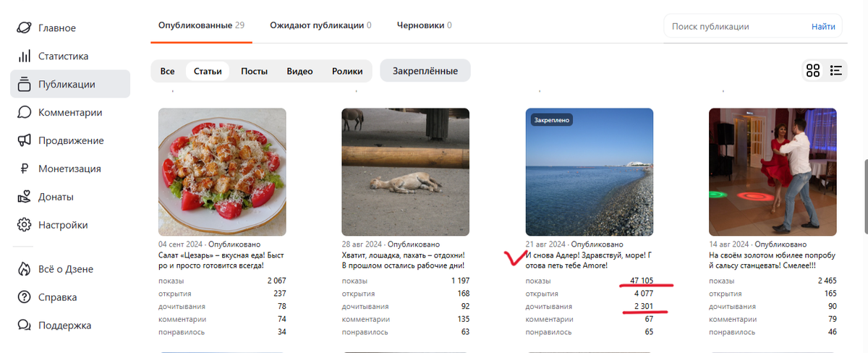Viewport: 868px width, 353px height.
Task: Click the Главное planet icon
Action: click(x=25, y=27)
